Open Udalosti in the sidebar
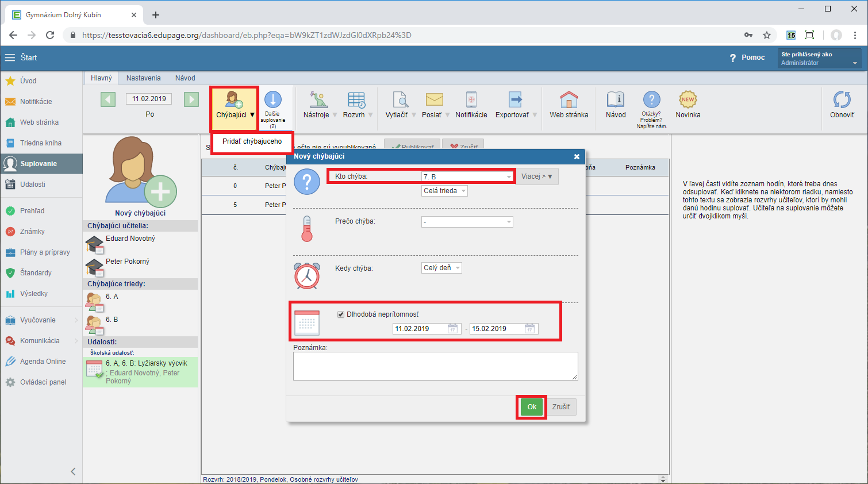868x484 pixels. tap(33, 185)
